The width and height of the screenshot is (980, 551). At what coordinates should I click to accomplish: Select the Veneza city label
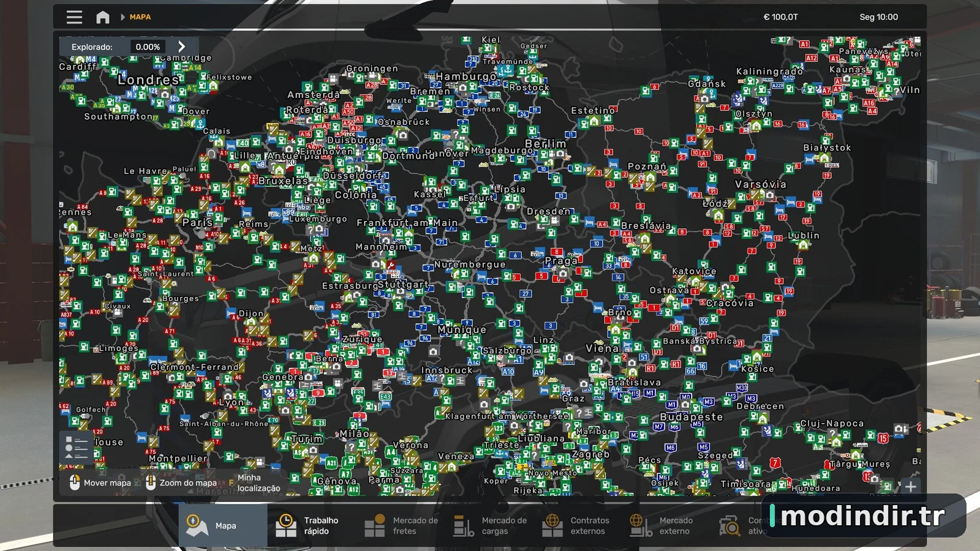click(456, 456)
